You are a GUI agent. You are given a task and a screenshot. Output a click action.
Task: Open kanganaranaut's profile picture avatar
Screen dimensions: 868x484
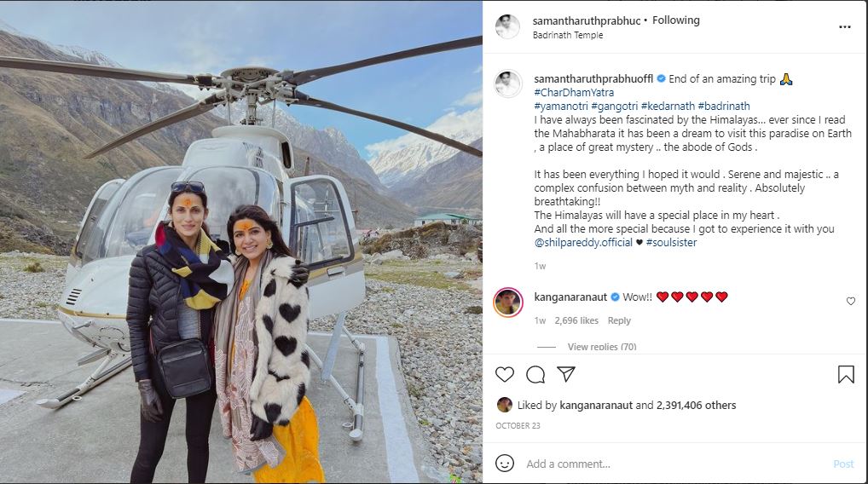(x=507, y=302)
